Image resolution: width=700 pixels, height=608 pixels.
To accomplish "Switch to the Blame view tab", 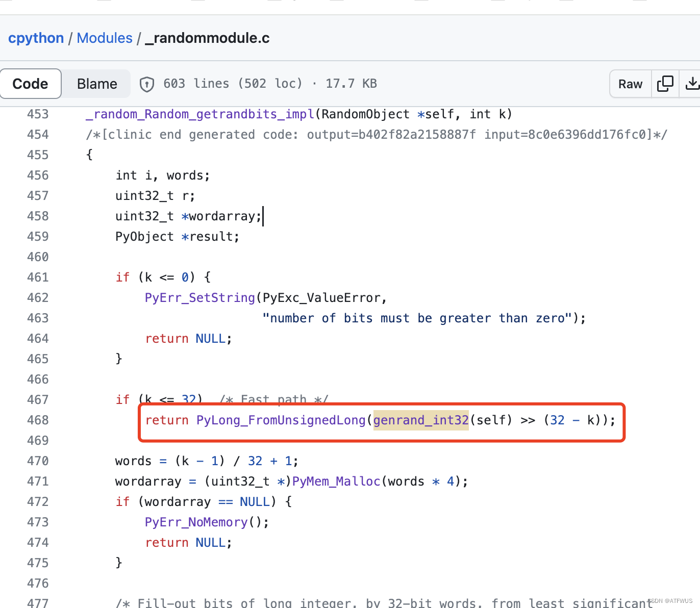I will click(97, 84).
